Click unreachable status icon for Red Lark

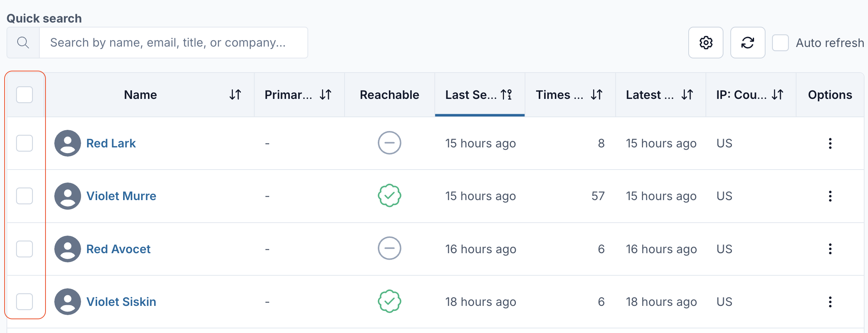pos(389,143)
